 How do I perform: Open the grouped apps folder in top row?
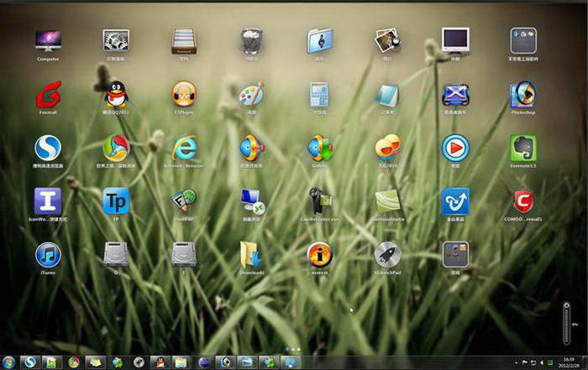click(523, 41)
